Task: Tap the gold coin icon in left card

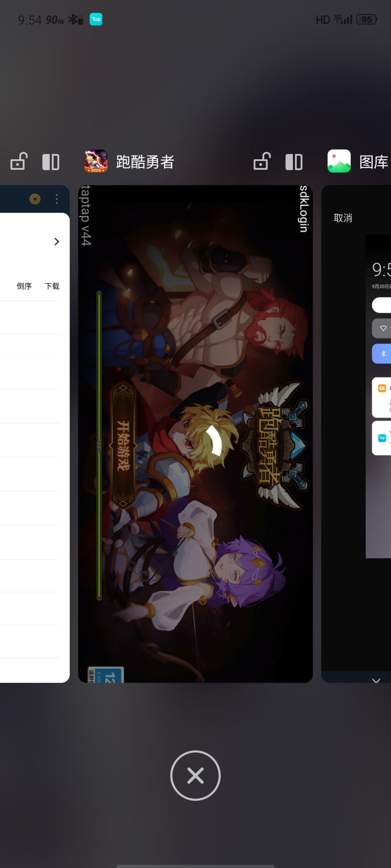Action: [35, 199]
